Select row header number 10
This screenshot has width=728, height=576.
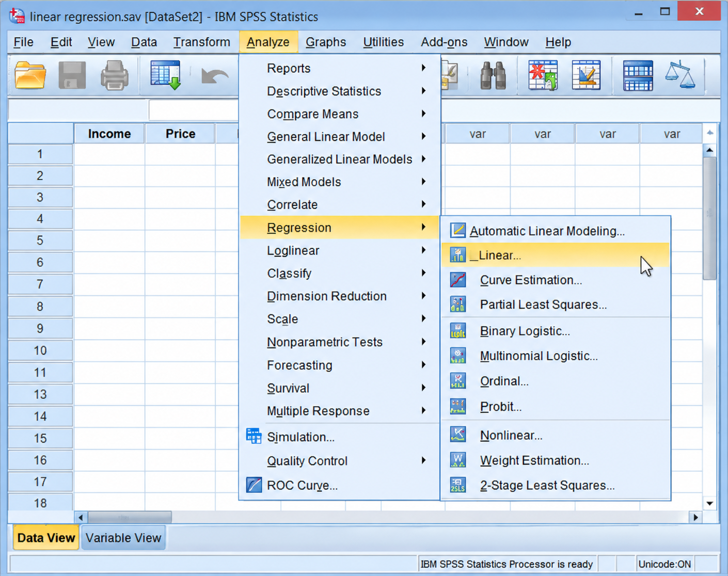tap(40, 350)
